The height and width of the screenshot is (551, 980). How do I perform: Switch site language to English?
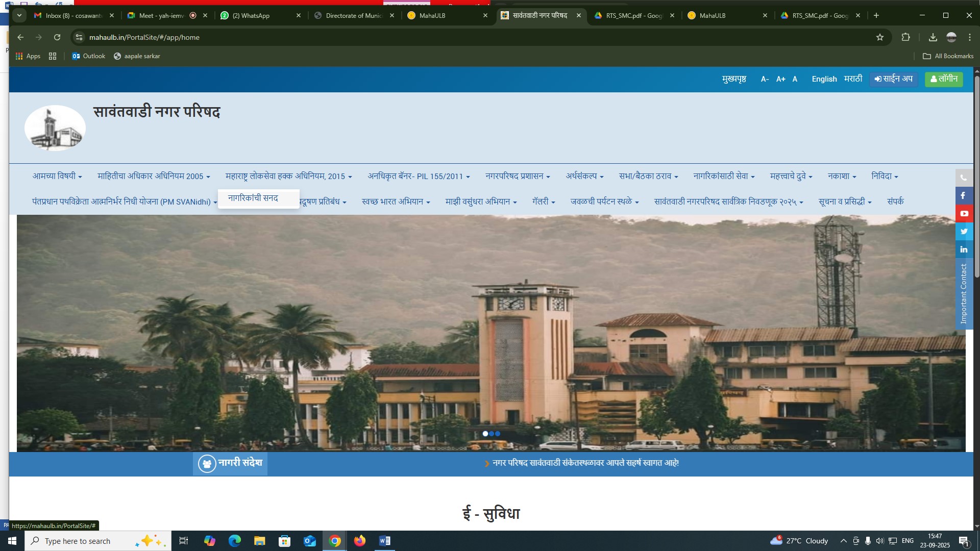click(824, 79)
